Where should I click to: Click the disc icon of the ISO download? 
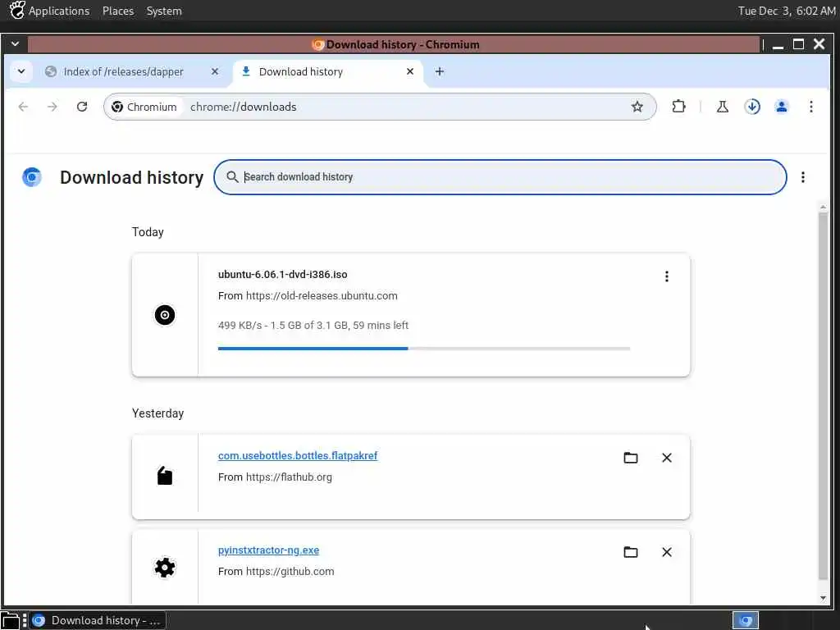[164, 315]
